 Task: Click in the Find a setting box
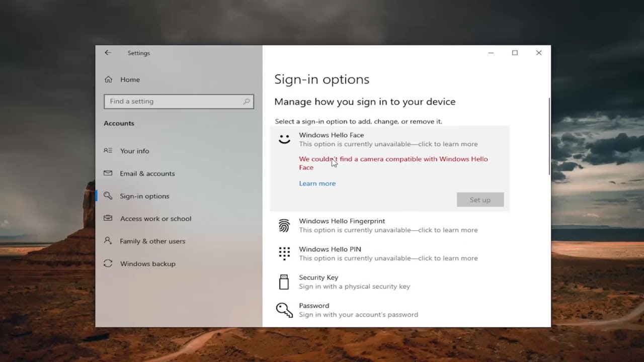tap(179, 101)
